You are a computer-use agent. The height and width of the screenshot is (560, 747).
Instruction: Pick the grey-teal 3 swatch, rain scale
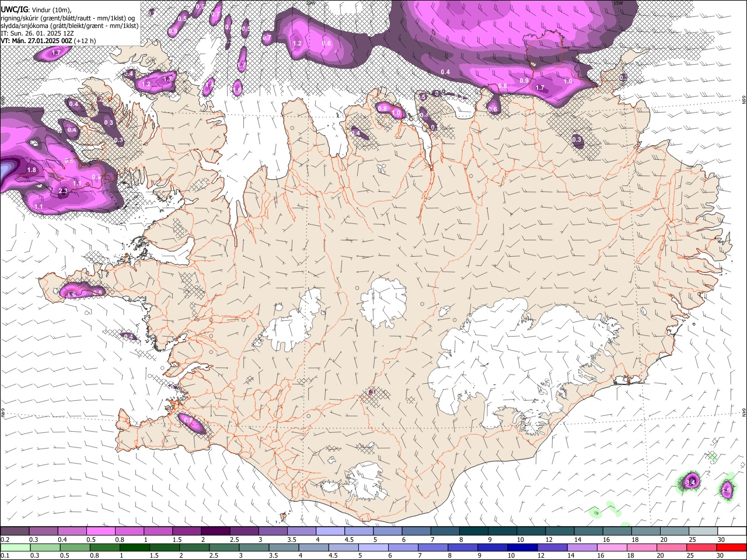(x=253, y=547)
